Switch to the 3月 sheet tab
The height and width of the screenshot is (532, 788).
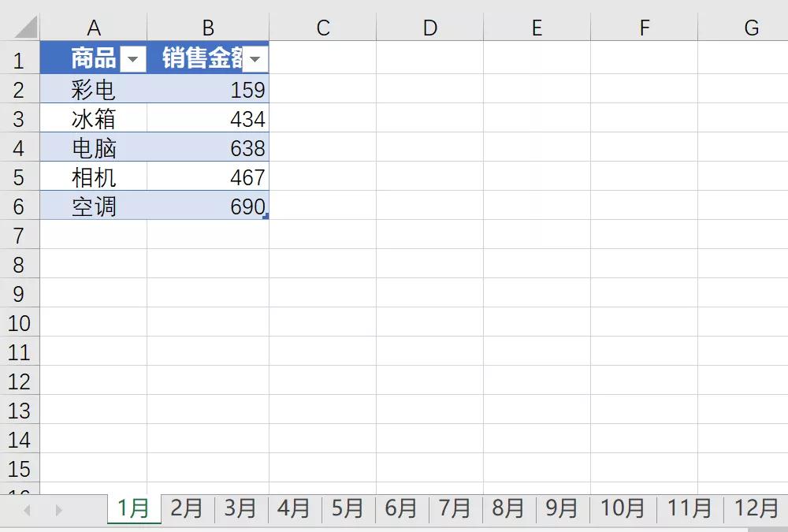point(240,508)
